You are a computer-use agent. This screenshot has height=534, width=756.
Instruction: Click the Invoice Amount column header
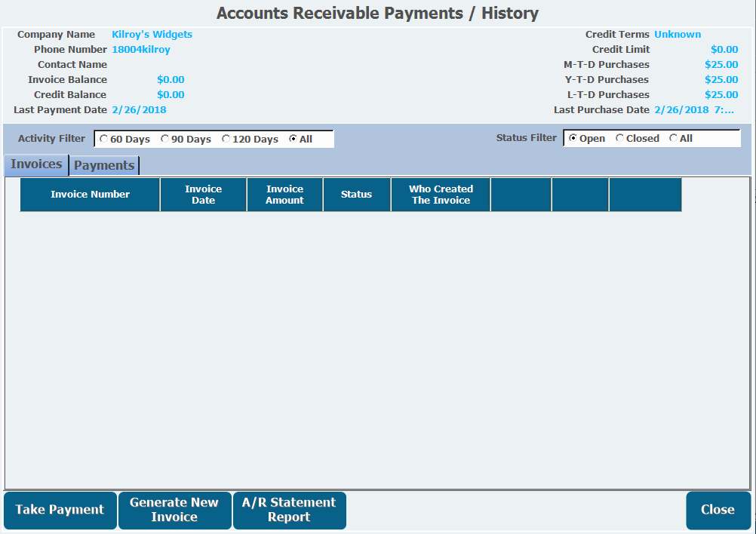point(284,195)
